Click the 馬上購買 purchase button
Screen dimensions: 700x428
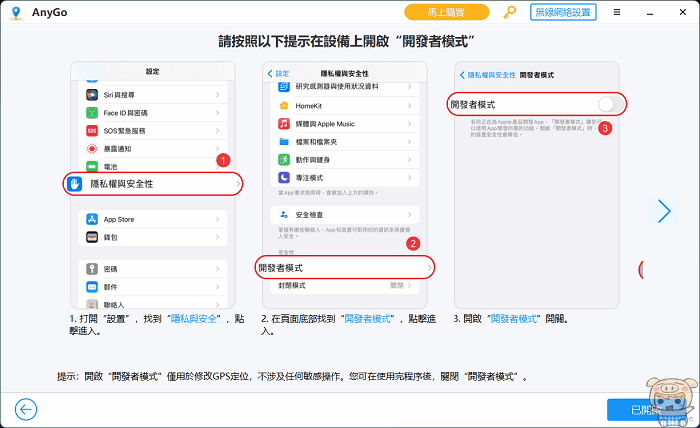coord(446,12)
